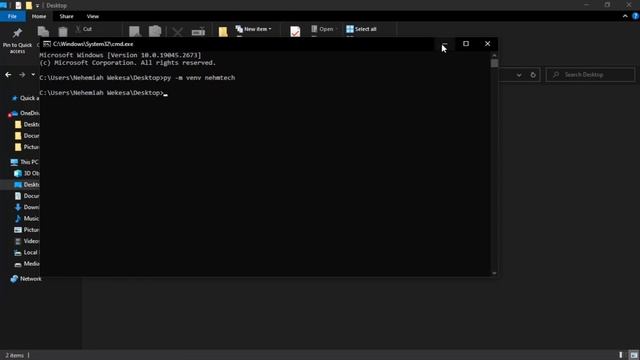Screen dimensions: 640x360
Task: Switch to details view in status bar
Action: [621, 355]
